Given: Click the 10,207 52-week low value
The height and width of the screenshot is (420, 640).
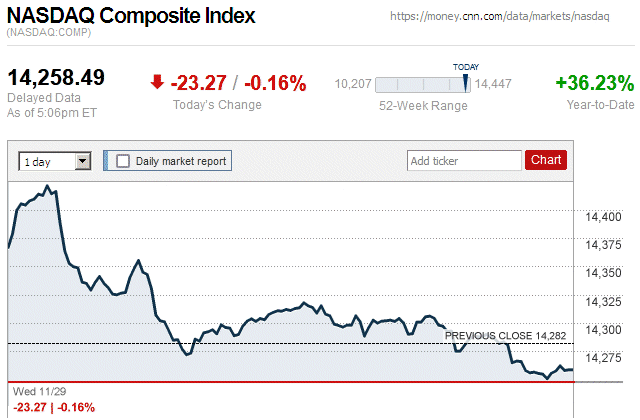Looking at the screenshot, I should [353, 86].
